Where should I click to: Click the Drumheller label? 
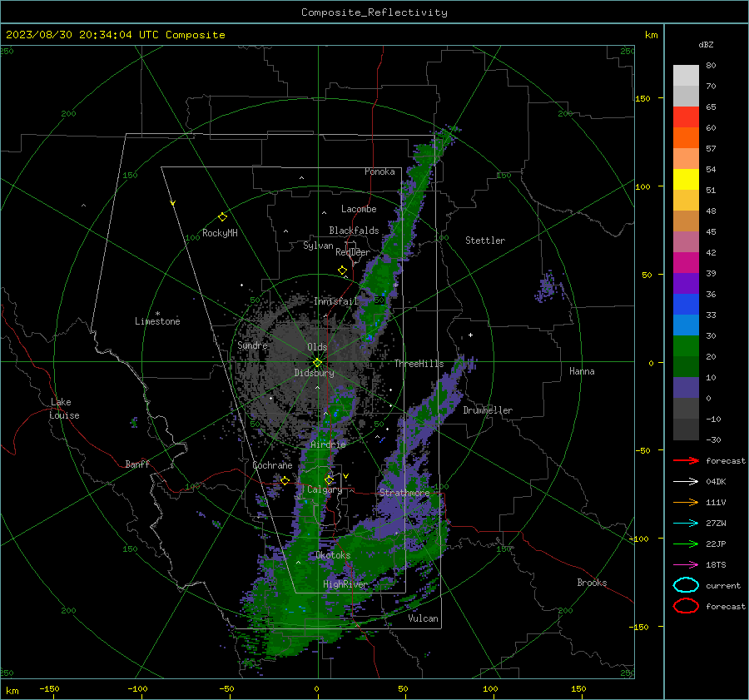tap(488, 410)
